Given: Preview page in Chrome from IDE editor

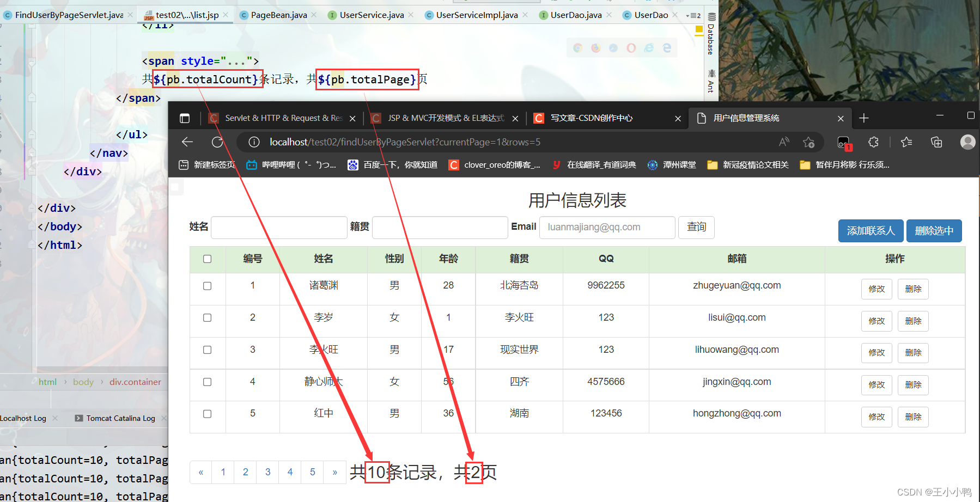Looking at the screenshot, I should (x=578, y=48).
